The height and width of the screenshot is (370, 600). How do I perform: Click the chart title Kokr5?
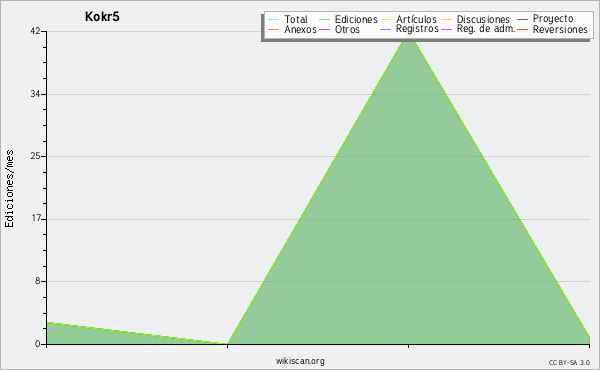pos(102,17)
